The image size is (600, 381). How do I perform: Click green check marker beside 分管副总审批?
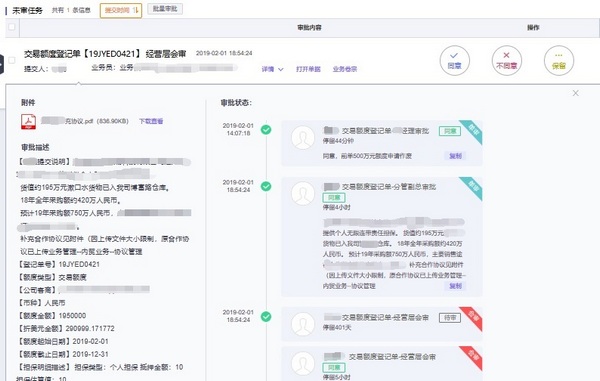[x=266, y=186]
